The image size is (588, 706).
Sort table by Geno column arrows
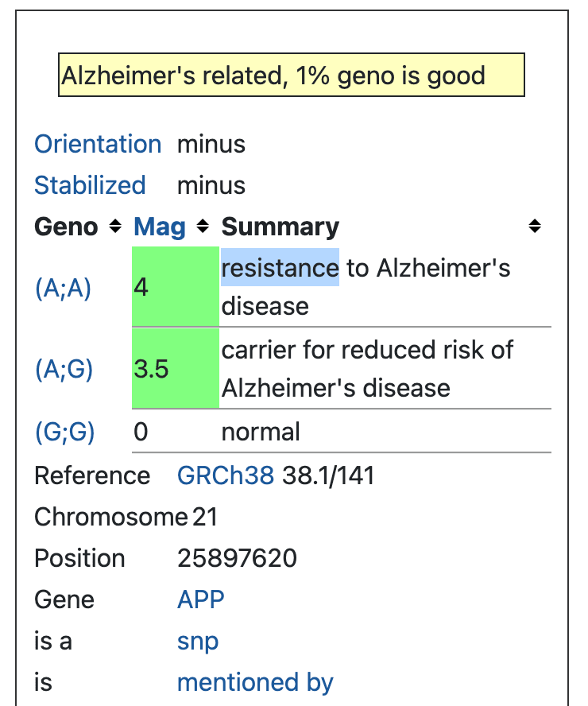(x=115, y=227)
